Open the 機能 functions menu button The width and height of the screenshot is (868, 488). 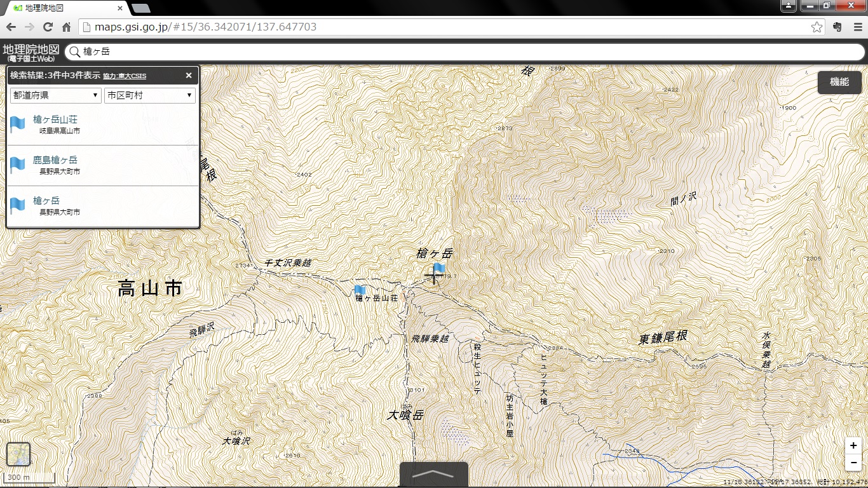point(839,82)
